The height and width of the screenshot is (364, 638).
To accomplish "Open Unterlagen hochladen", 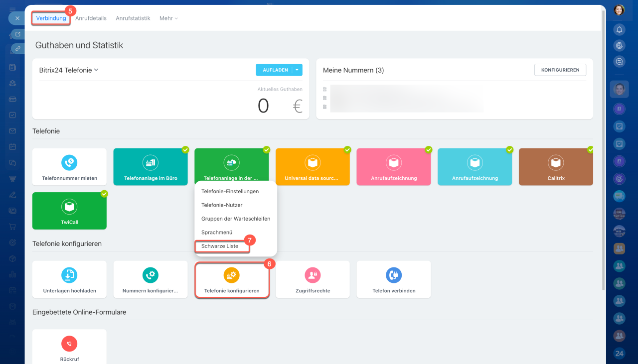I will [69, 279].
